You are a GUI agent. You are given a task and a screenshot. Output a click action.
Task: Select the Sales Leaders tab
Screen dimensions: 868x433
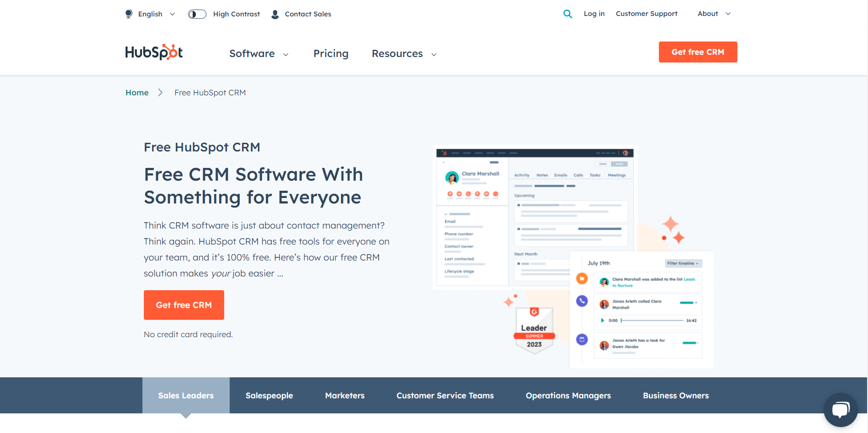186,396
